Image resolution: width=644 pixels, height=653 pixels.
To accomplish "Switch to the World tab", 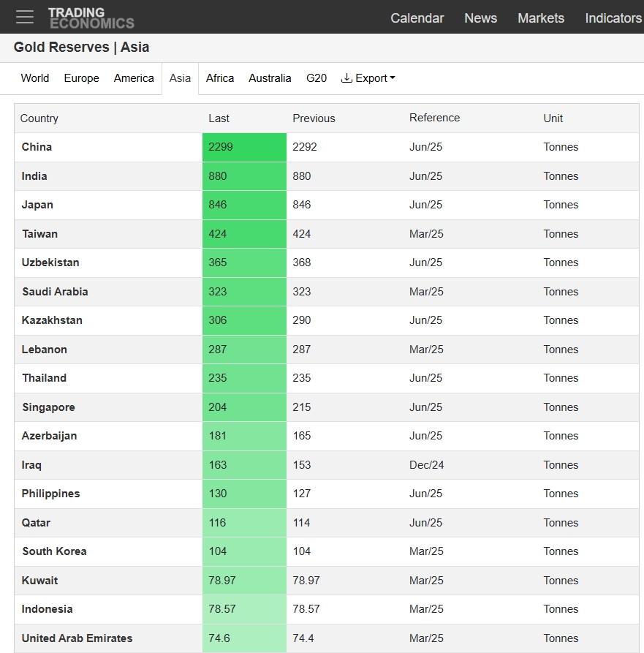I will 35,78.
